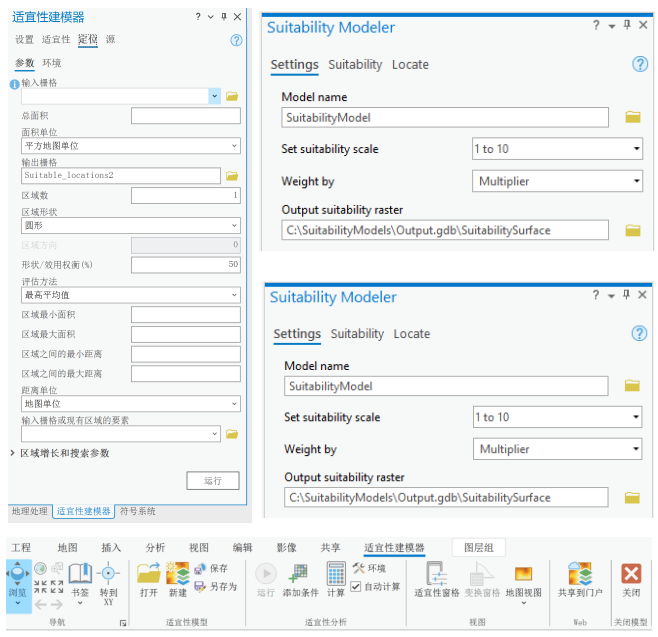
Task: Click the New (新建) suitability model icon
Action: coord(178,573)
